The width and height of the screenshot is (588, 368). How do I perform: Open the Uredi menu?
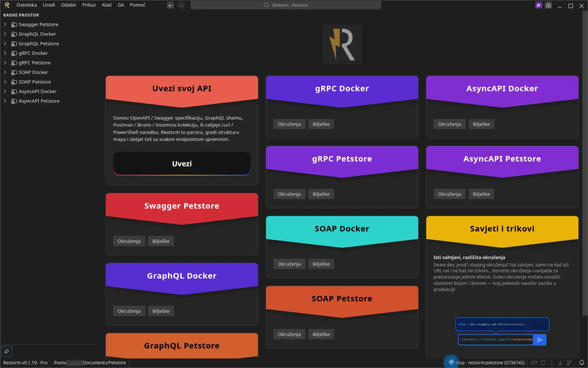point(49,5)
